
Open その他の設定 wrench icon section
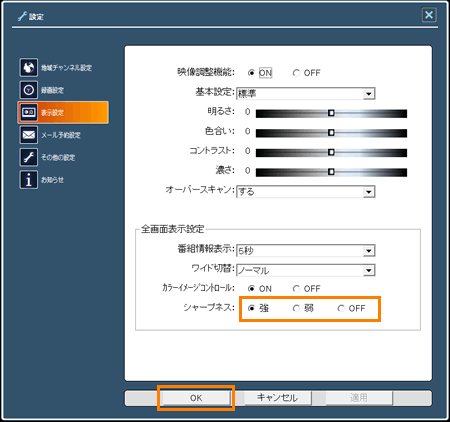(47, 157)
